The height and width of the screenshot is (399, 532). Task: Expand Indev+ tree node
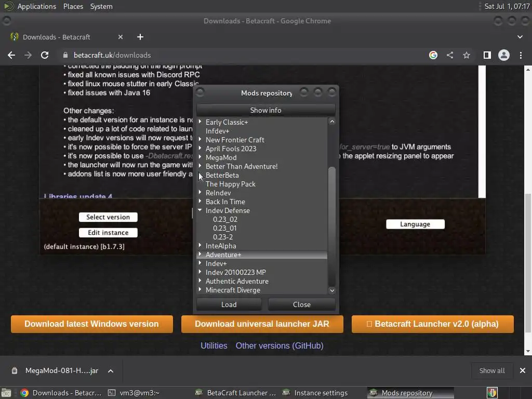pyautogui.click(x=200, y=262)
